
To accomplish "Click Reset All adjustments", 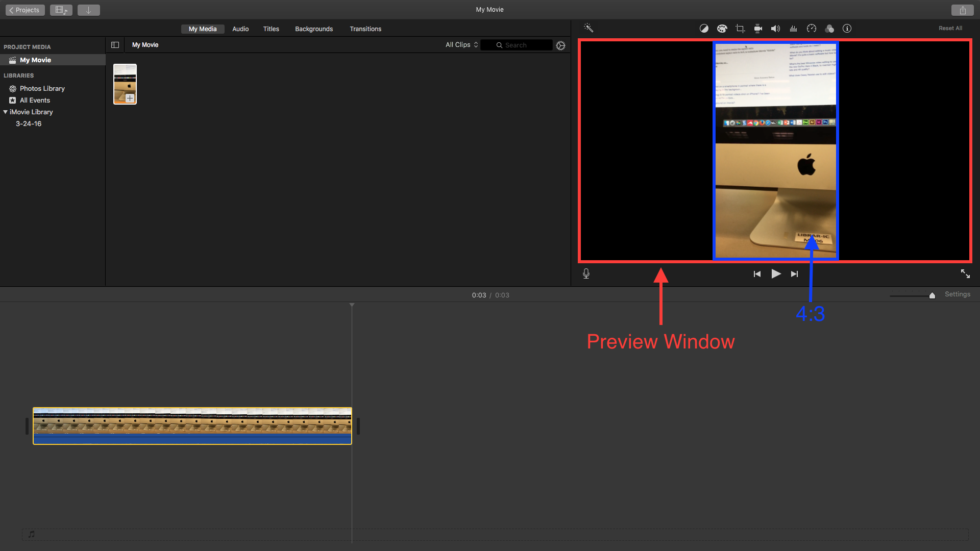I will (x=950, y=29).
